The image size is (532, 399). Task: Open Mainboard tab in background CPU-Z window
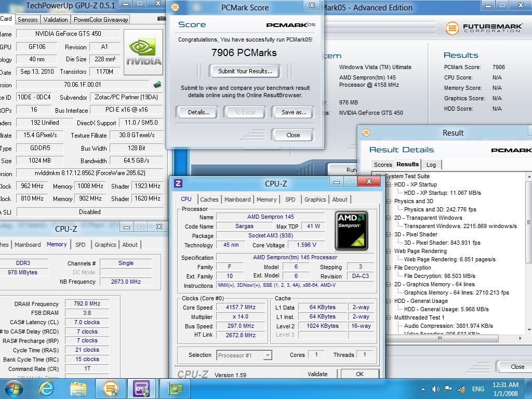[28, 245]
